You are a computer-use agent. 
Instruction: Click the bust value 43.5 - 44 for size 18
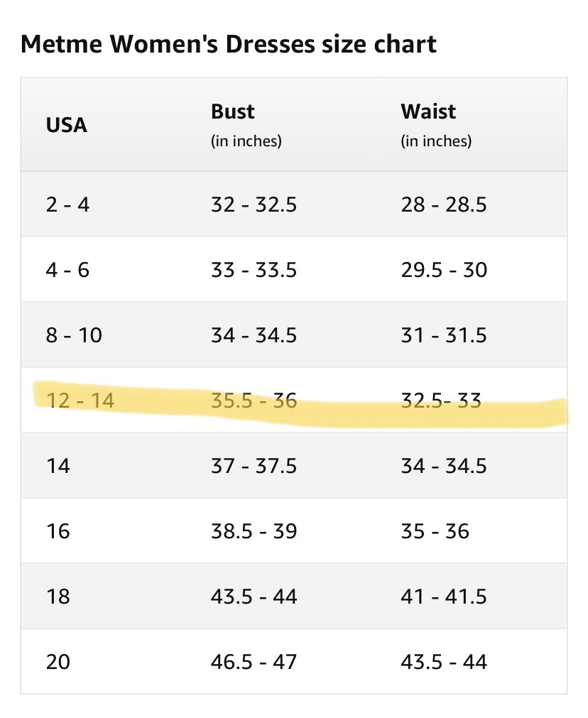coord(254,597)
